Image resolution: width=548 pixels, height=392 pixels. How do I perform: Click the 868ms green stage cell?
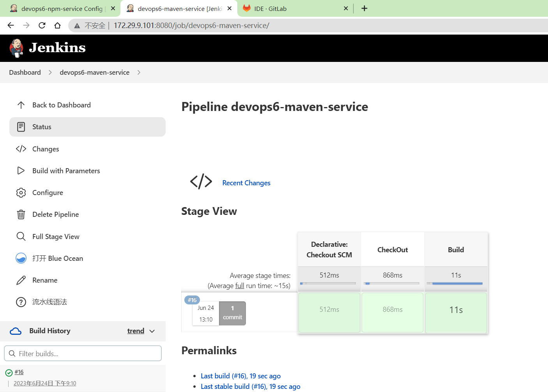[392, 313]
